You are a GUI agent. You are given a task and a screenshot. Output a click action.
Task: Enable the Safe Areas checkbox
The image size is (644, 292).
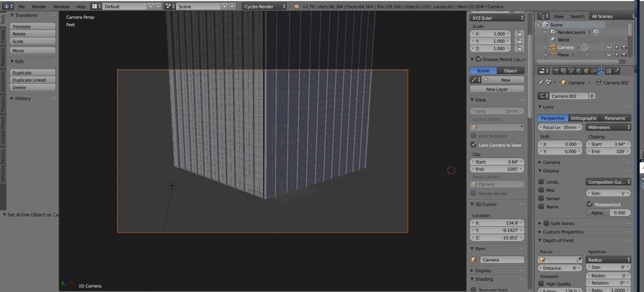pos(546,223)
